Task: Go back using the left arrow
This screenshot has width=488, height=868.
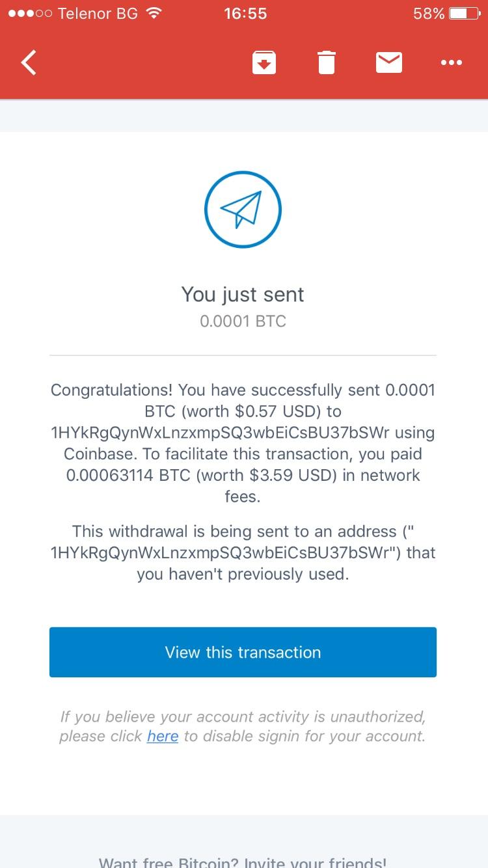Action: [x=29, y=63]
